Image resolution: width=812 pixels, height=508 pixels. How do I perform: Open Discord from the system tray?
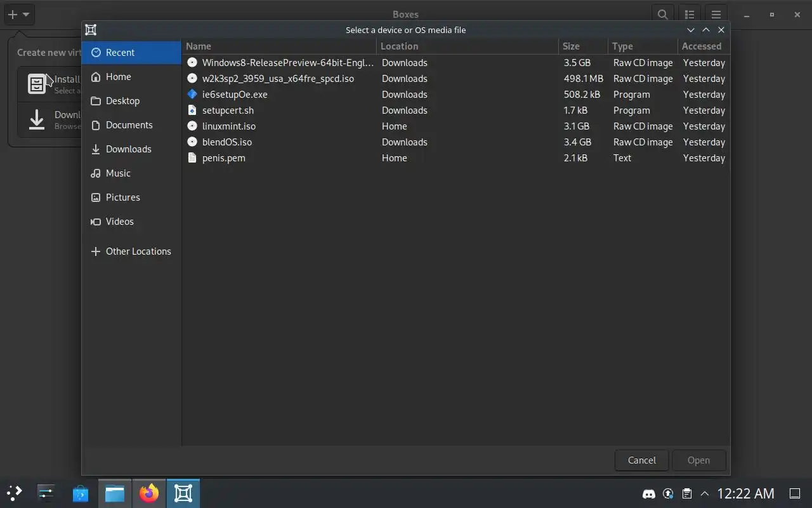pyautogui.click(x=649, y=493)
